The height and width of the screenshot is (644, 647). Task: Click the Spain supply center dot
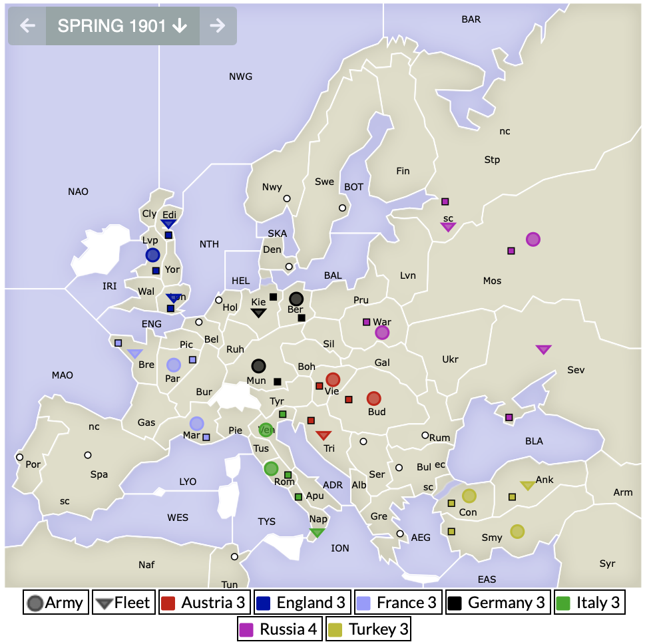click(87, 455)
